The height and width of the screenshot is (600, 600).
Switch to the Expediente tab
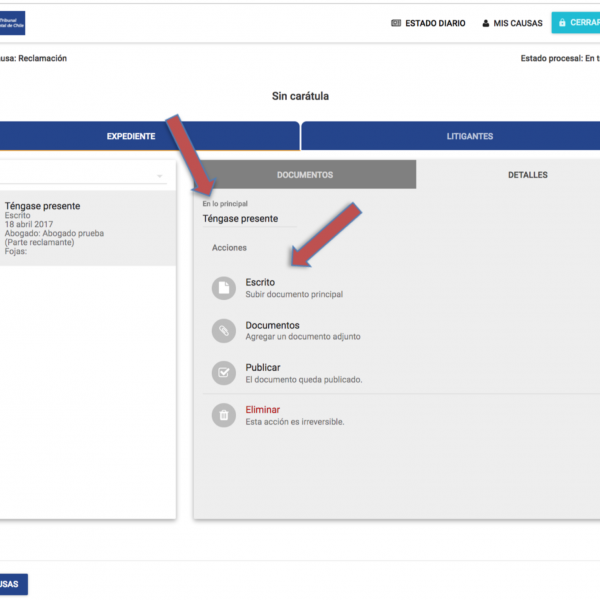click(x=130, y=136)
